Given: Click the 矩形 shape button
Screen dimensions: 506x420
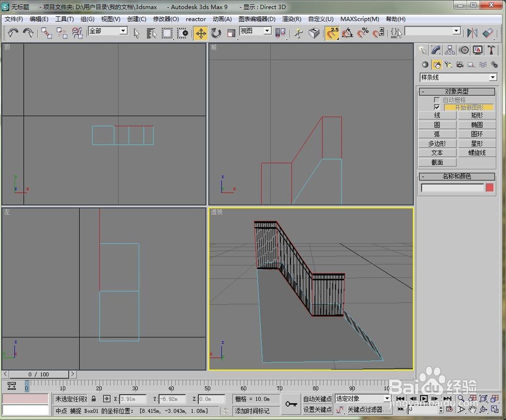Looking at the screenshot, I should 477,115.
